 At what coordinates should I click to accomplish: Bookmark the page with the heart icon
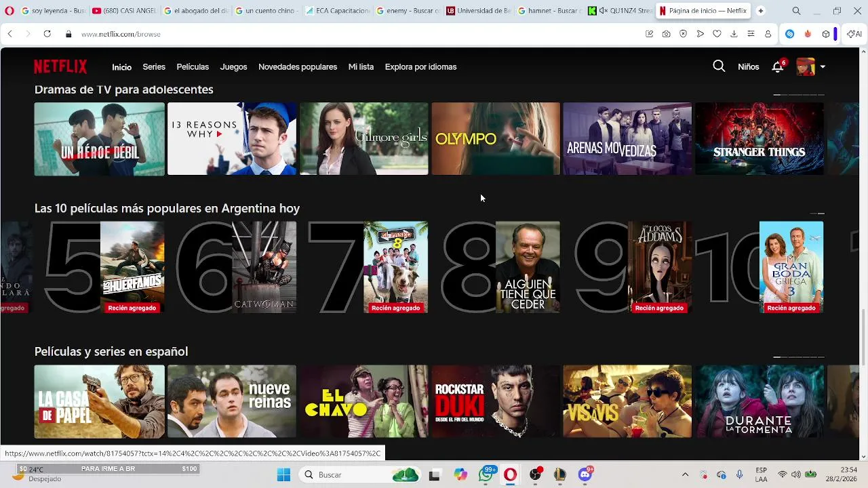click(717, 34)
